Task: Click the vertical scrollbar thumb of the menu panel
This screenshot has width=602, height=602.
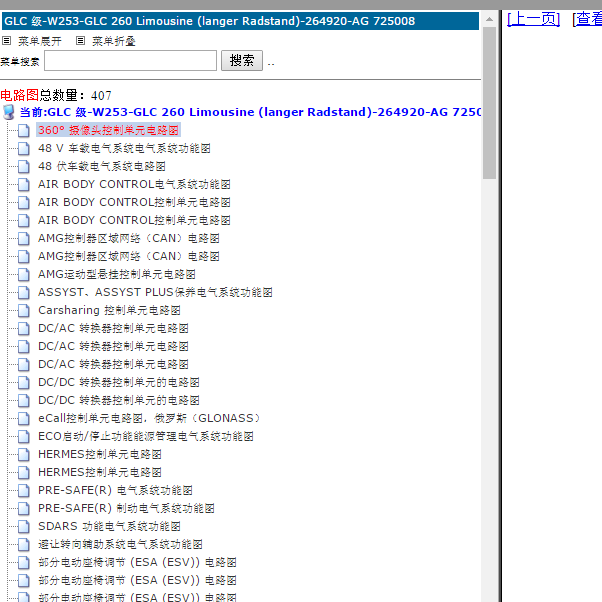Action: [x=490, y=103]
